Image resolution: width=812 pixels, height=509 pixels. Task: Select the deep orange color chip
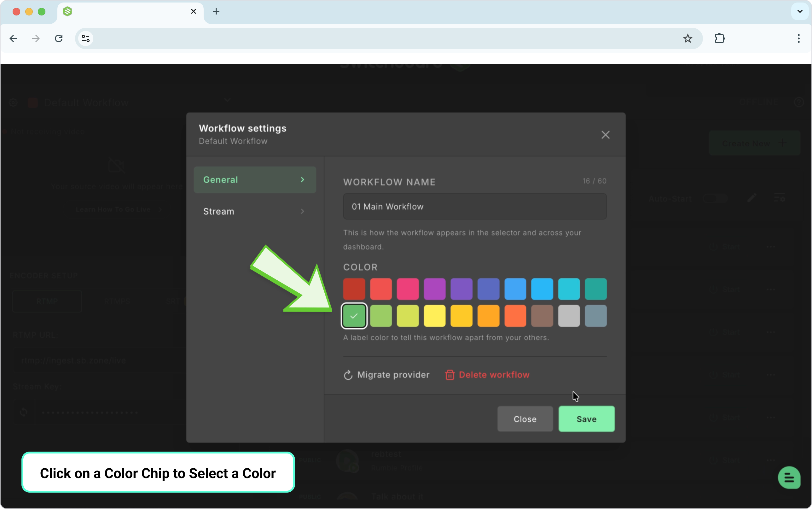point(515,316)
